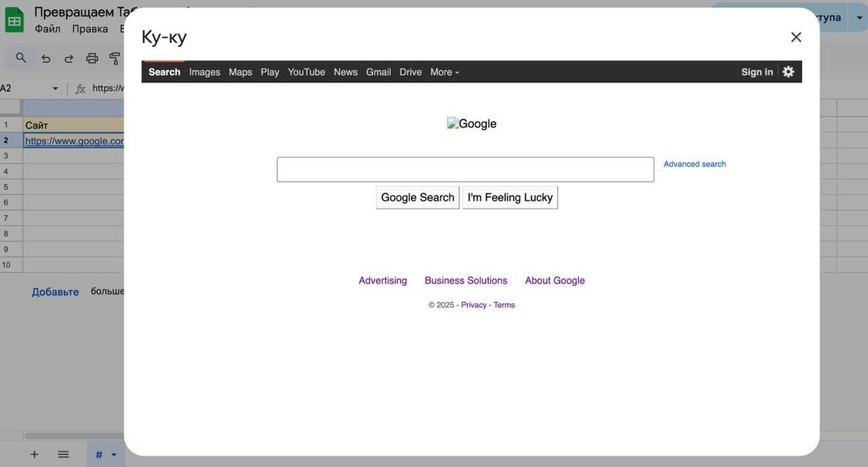Click the Google Sheets logo icon
868x467 pixels.
pos(14,20)
